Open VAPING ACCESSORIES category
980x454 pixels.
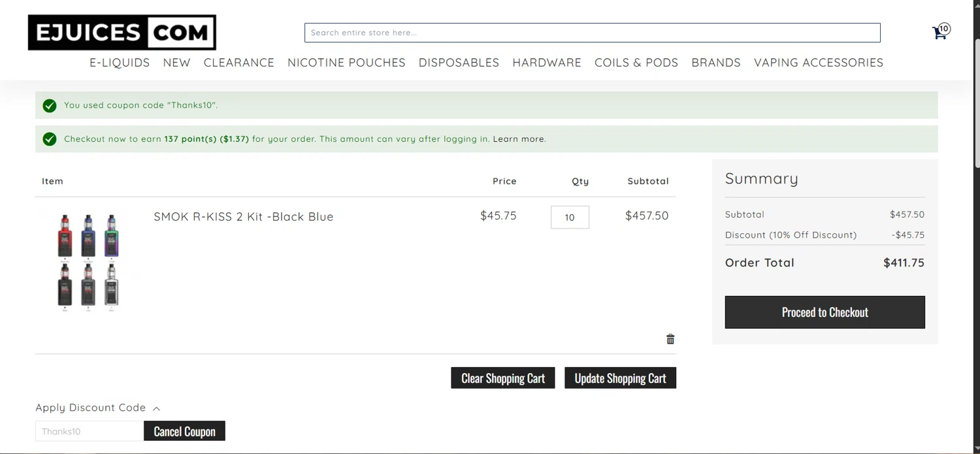[819, 63]
